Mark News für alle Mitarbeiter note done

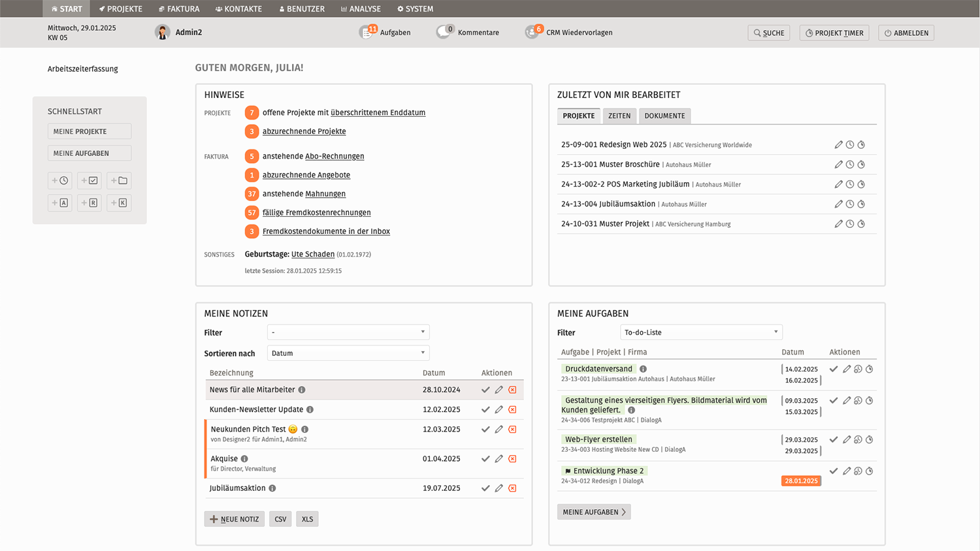point(485,390)
